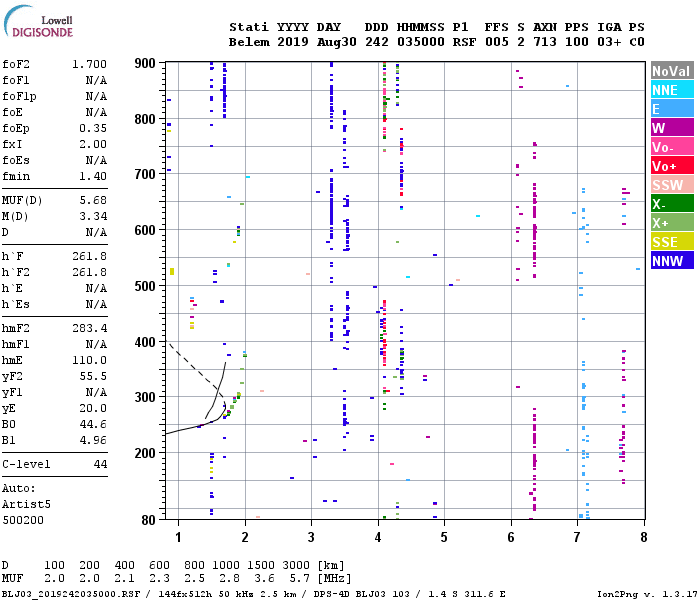Select the NNE legend swatch

click(672, 90)
